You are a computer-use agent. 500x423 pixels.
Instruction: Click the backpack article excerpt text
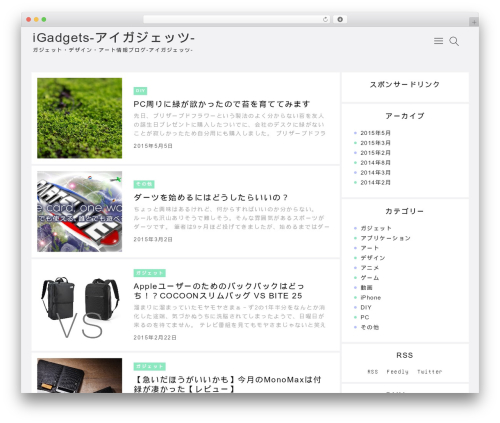[230, 316]
